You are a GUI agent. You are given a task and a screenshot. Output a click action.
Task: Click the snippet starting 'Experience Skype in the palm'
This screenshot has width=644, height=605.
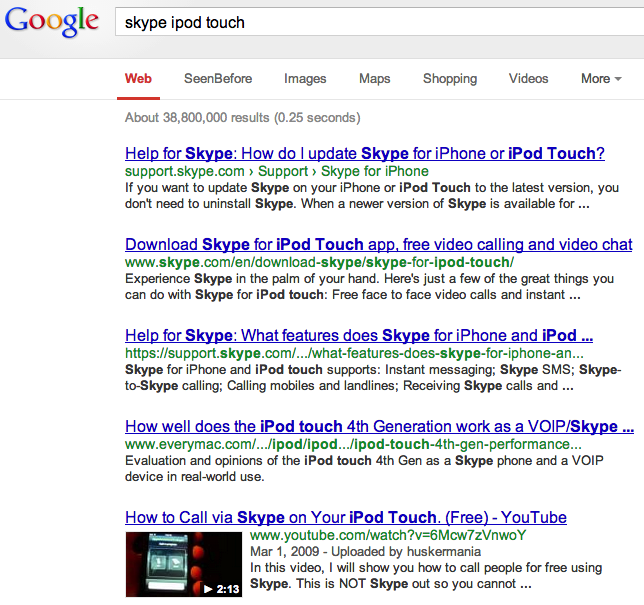370,287
